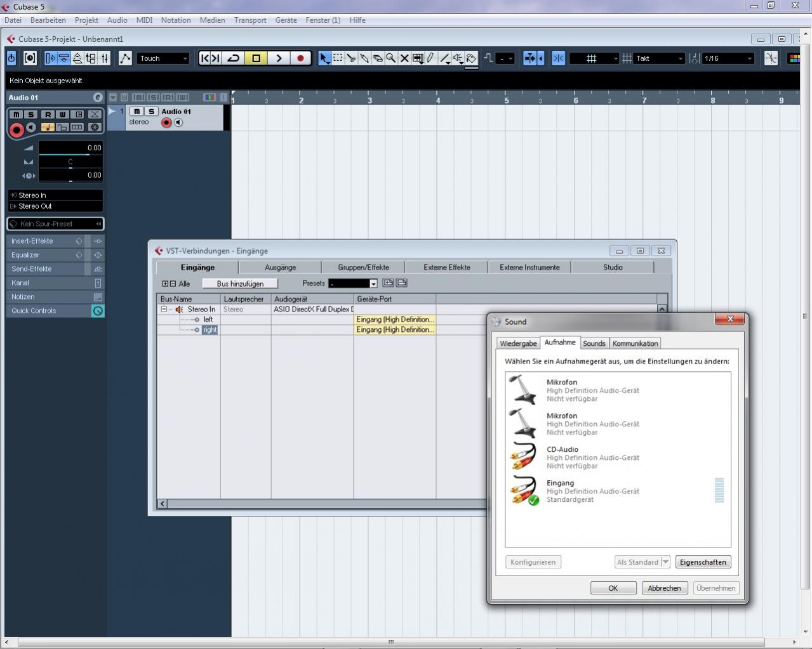812x649 pixels.
Task: Select the Zoom magnifier tool
Action: click(x=391, y=58)
